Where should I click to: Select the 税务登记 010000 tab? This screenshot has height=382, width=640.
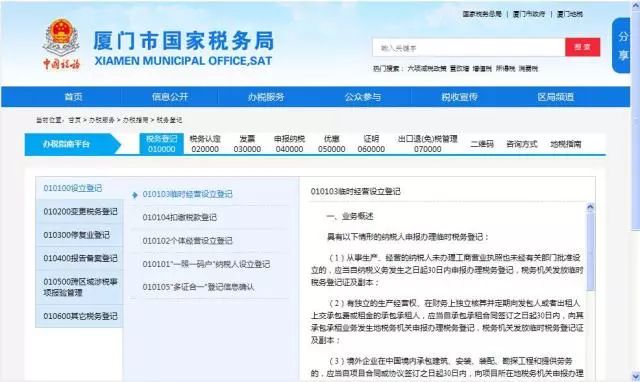tap(162, 144)
